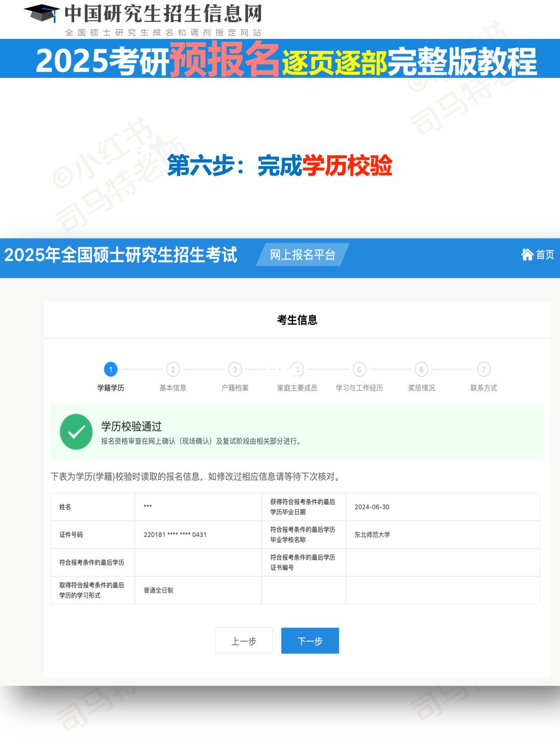This screenshot has height=748, width=560.
Task: Select step 1 circle 学籍学历
Action: [x=110, y=369]
